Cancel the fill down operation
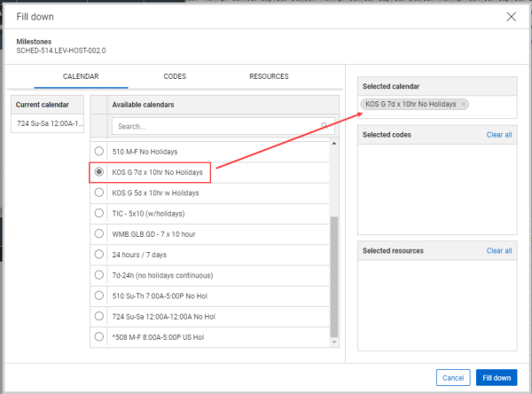532x394 pixels. point(452,377)
